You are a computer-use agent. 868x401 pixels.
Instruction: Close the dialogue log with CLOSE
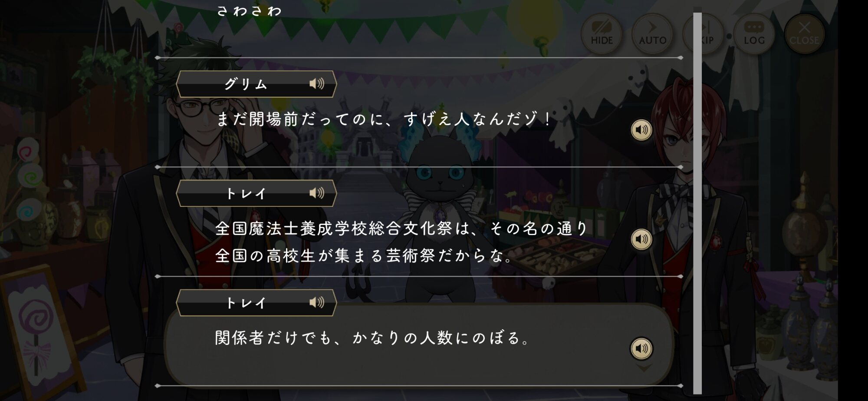(x=804, y=34)
